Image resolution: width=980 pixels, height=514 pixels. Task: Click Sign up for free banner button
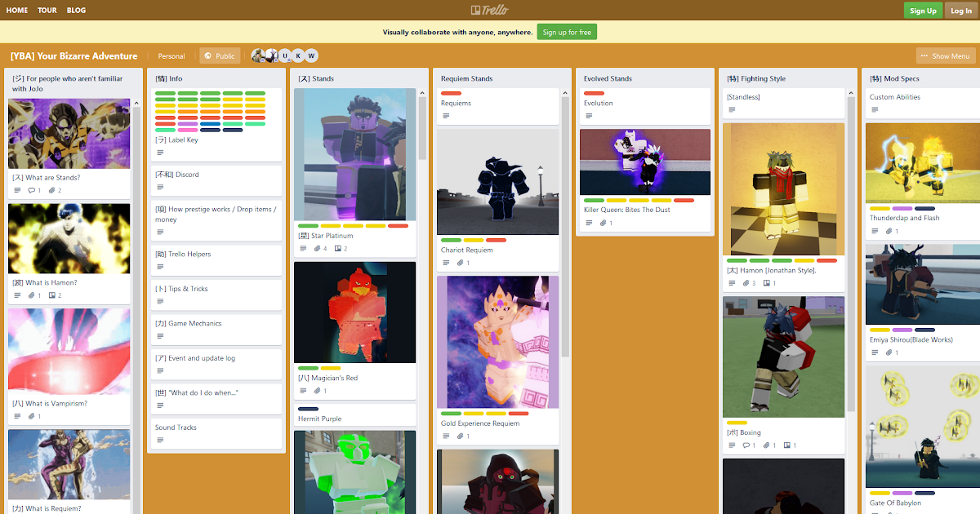click(567, 32)
